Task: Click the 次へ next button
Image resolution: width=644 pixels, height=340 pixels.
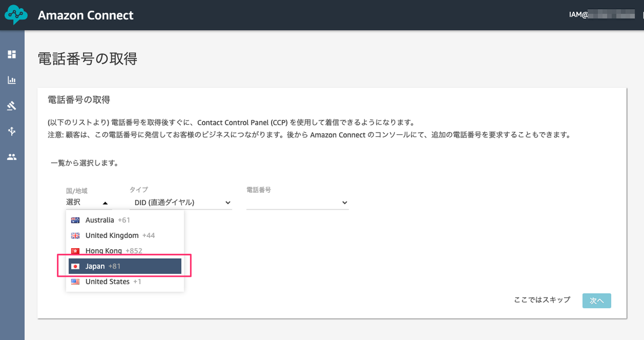Action: tap(597, 301)
